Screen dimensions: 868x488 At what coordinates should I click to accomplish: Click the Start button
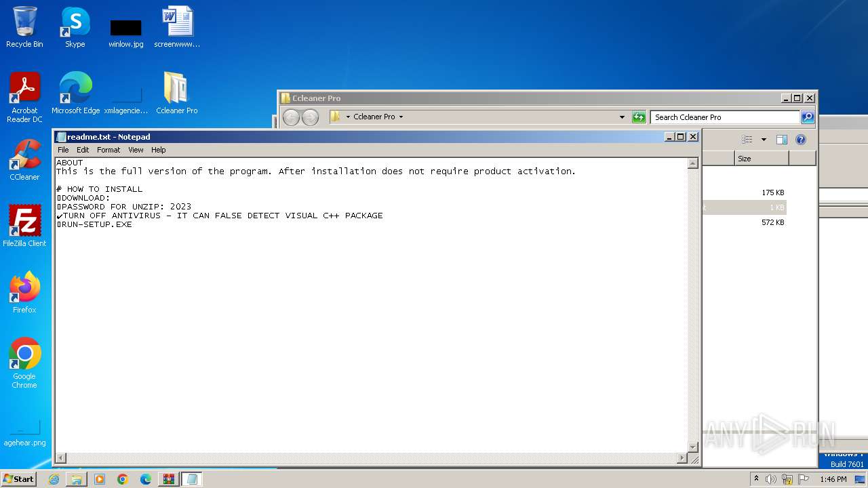18,479
